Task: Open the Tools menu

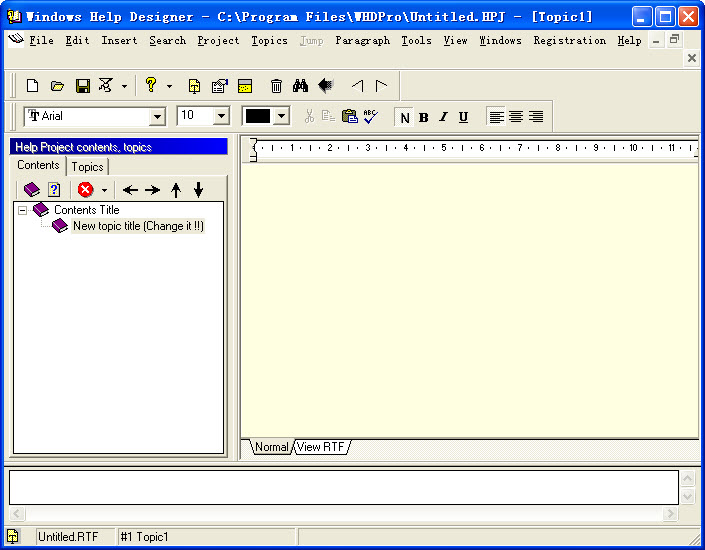Action: pos(416,40)
